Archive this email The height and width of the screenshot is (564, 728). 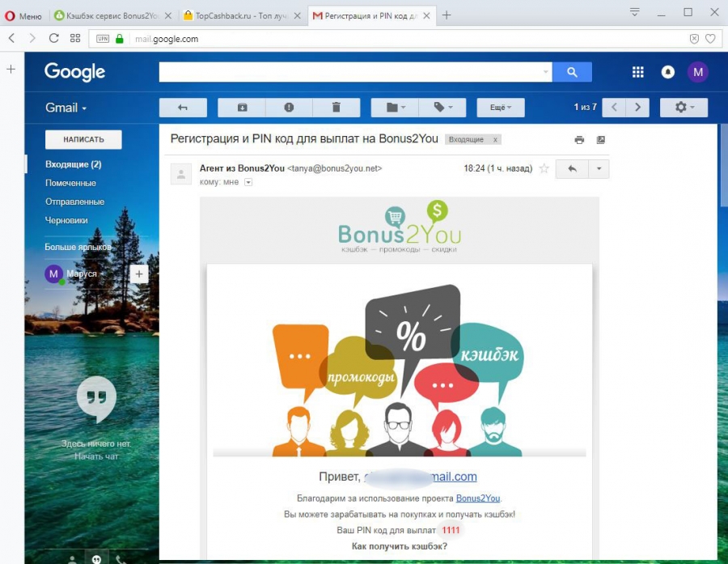242,108
